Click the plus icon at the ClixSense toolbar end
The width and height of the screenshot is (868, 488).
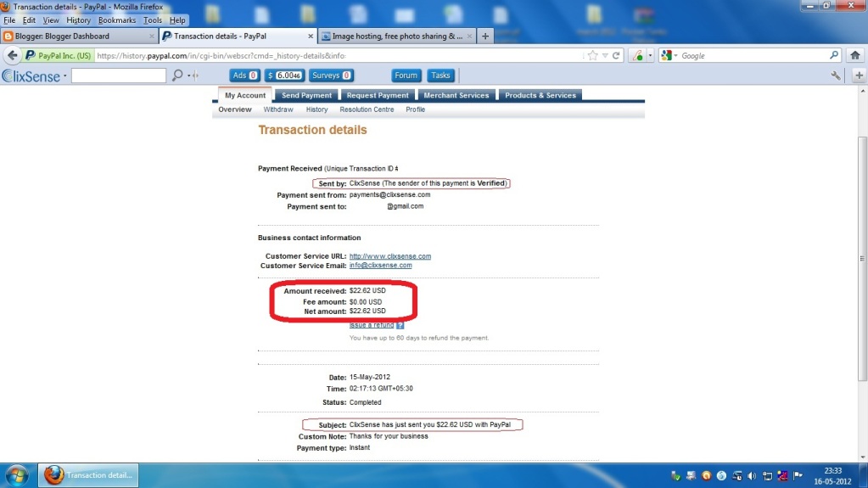[860, 76]
